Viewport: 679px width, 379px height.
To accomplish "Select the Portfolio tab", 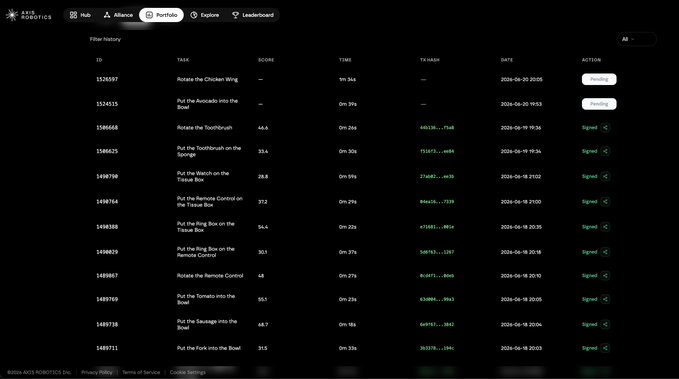I will (x=161, y=15).
